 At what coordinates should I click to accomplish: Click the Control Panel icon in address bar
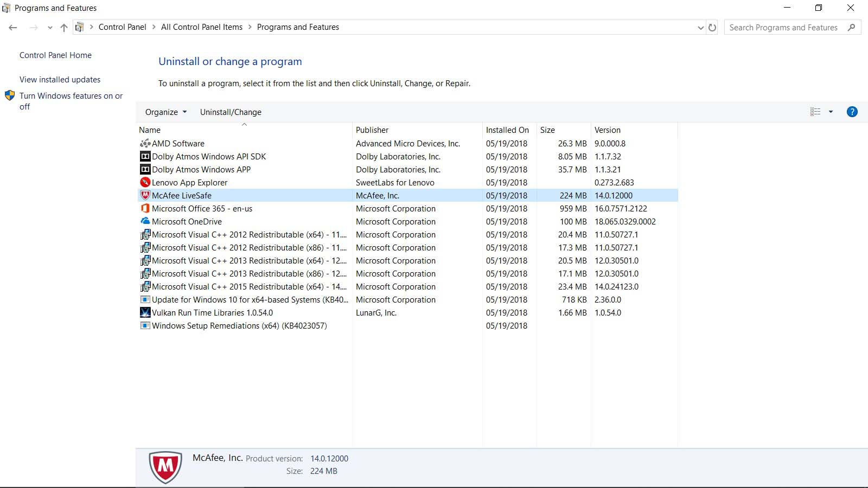pos(79,27)
